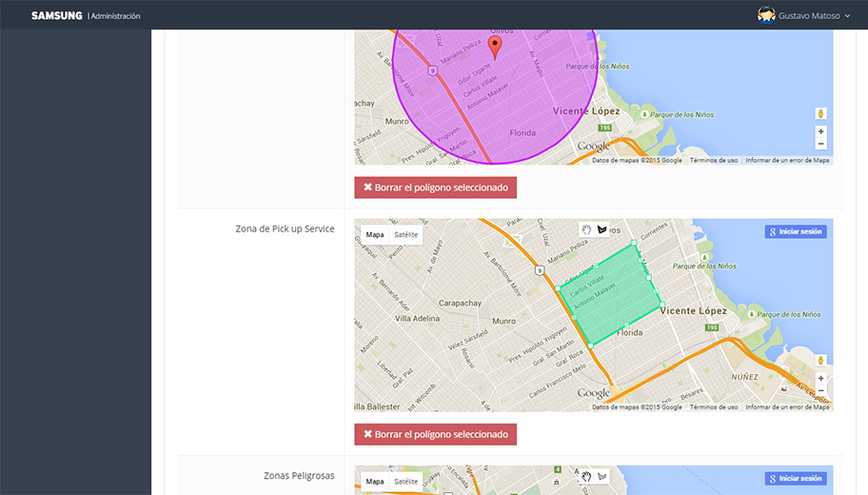Viewport: 868px width, 495px height.
Task: Switch Zonas Peligrosas map to Satélite view
Action: tap(405, 481)
